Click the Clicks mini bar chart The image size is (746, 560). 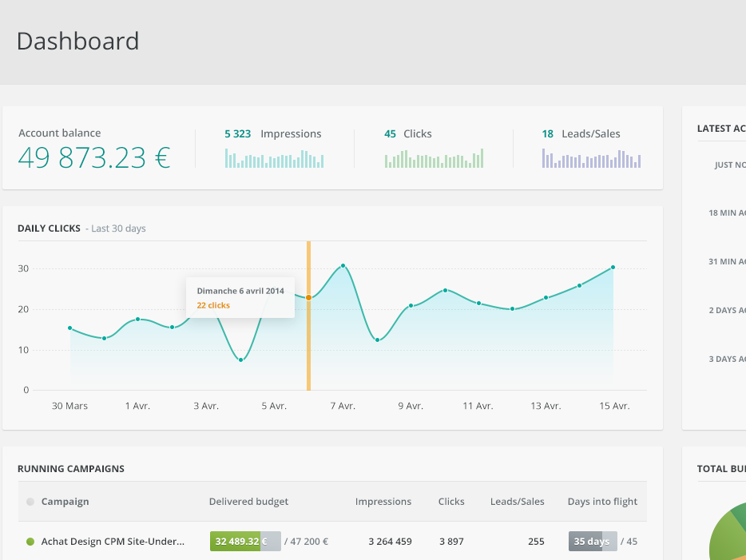434,158
